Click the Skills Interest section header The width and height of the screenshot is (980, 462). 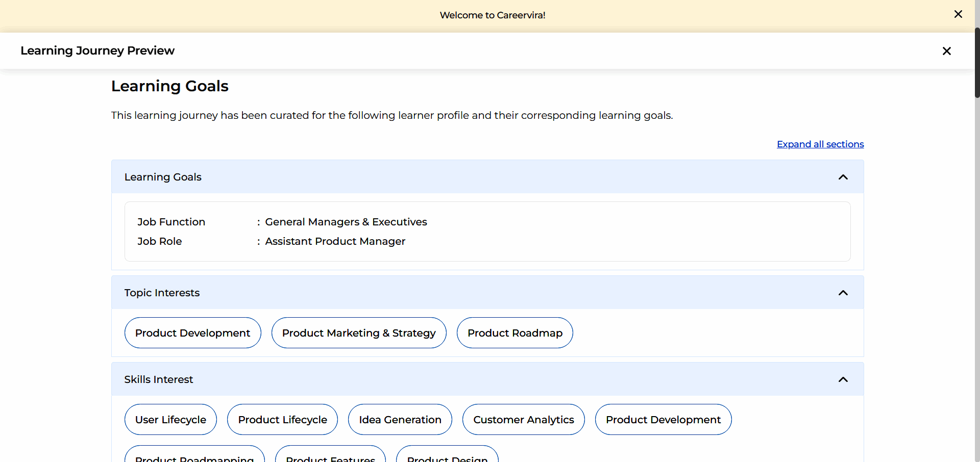point(159,379)
